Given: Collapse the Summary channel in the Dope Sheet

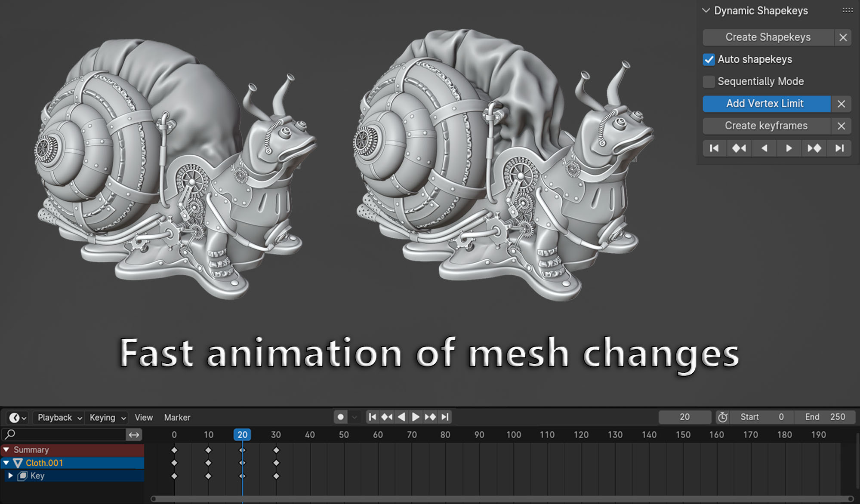Looking at the screenshot, I should coord(7,449).
